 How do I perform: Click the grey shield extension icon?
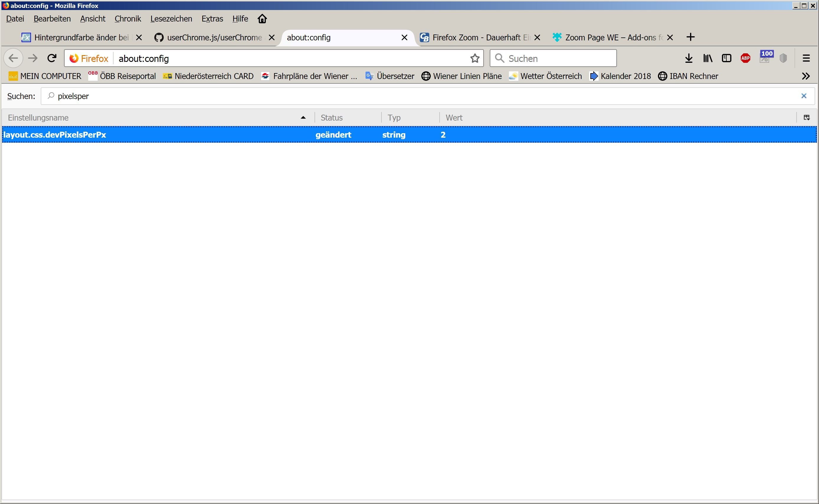click(783, 58)
